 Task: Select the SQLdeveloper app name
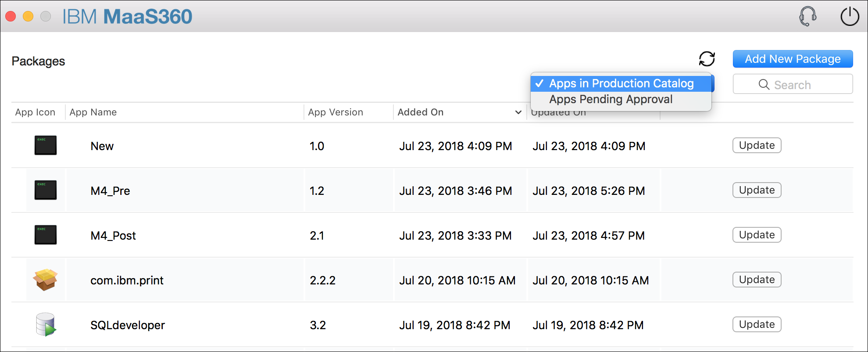tap(128, 325)
